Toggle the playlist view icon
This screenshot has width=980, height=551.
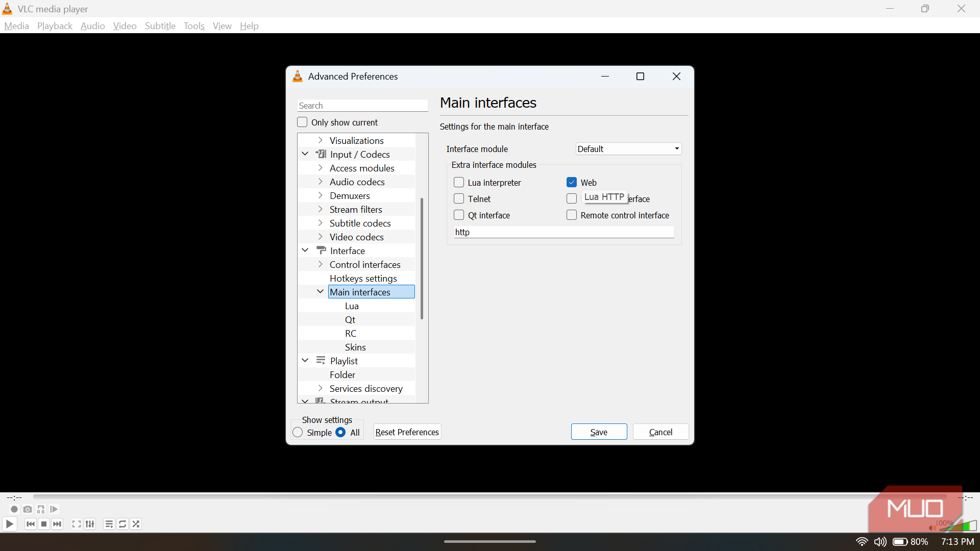click(x=109, y=524)
